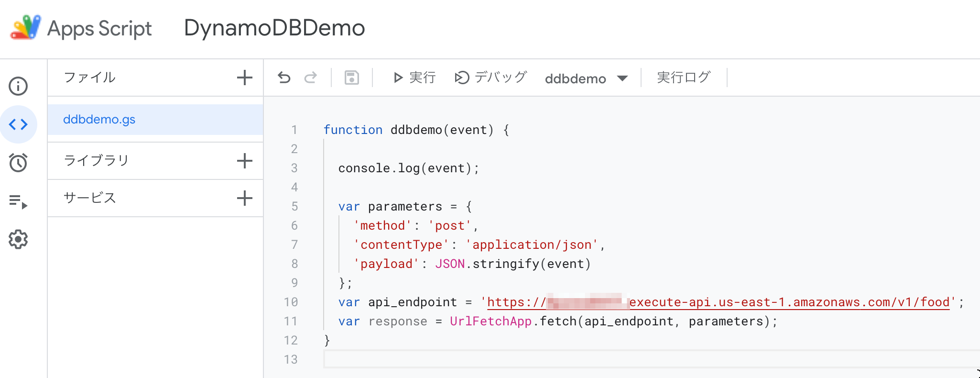The height and width of the screenshot is (378, 980).
Task: Click the サービス section header
Action: pyautogui.click(x=90, y=198)
